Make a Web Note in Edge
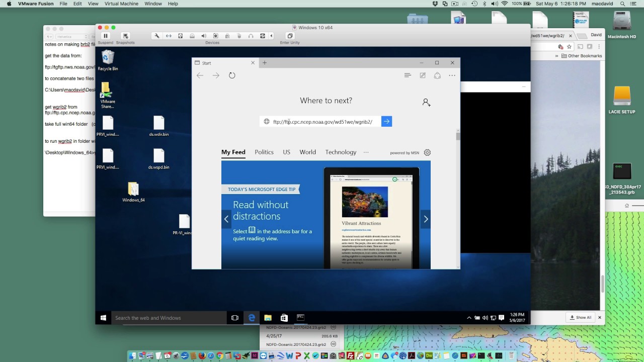The height and width of the screenshot is (362, 644). point(423,75)
